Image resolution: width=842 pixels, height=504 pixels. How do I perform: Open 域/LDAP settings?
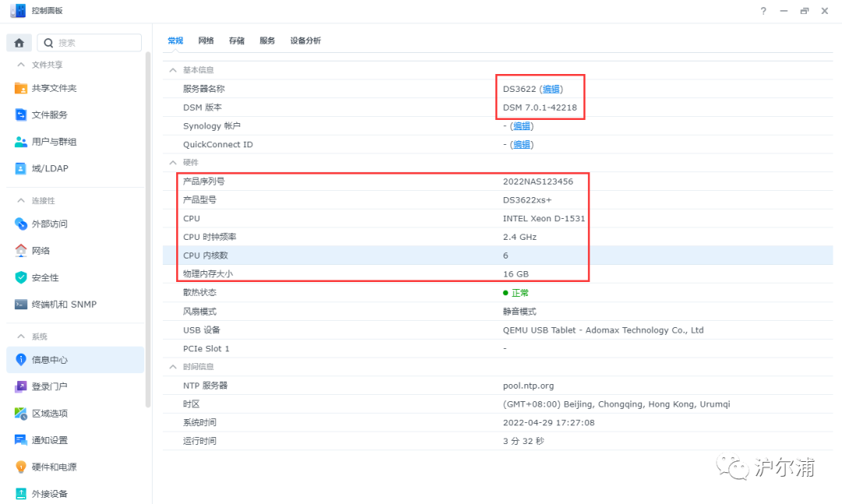click(x=54, y=168)
